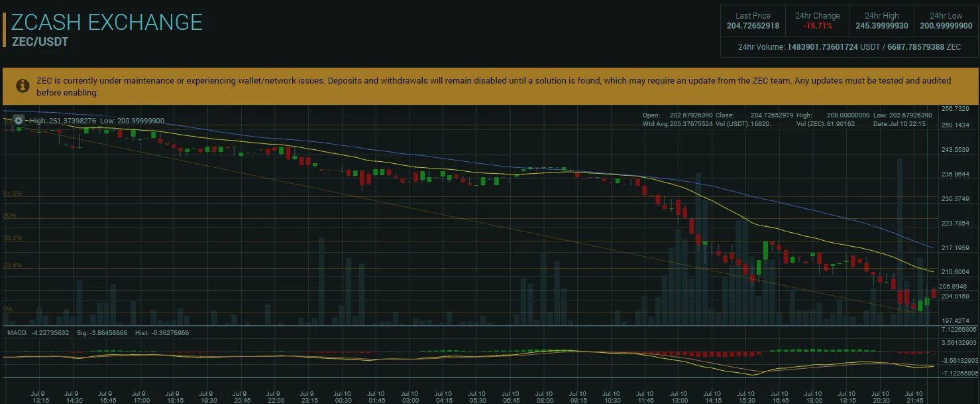Click the 197.4274 price axis label

point(955,320)
